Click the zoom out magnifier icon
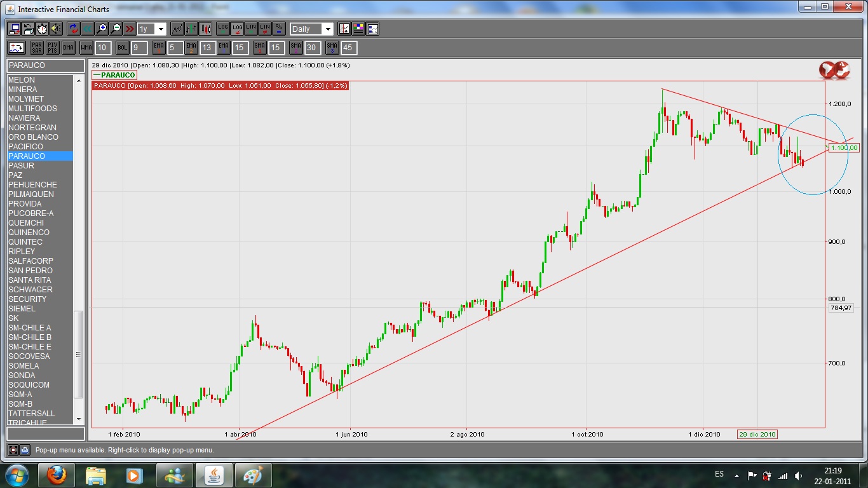Screen dimensions: 868x488 pos(116,29)
